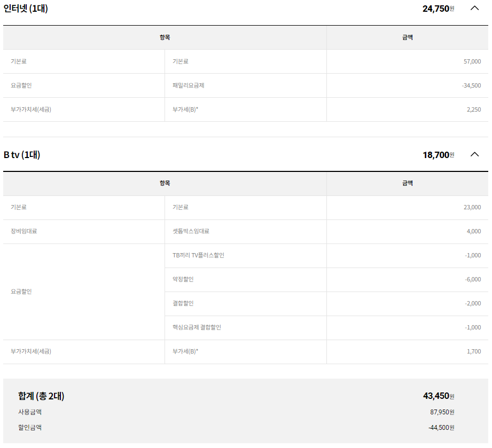The width and height of the screenshot is (492, 448).
Task: Collapse the B tv (1대) section chevron
Action: [474, 154]
